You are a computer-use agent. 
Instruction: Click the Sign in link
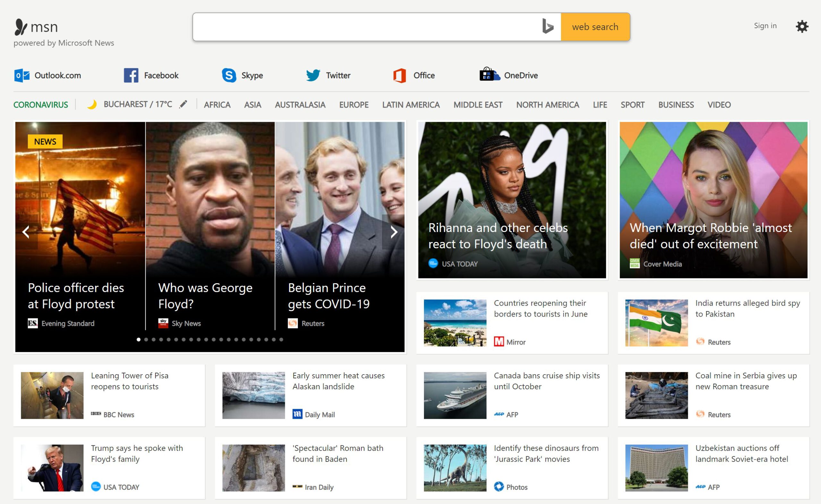[765, 26]
